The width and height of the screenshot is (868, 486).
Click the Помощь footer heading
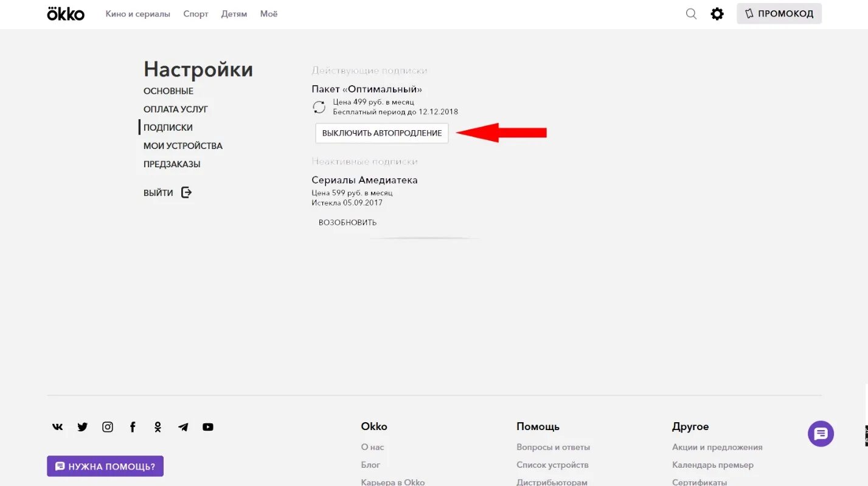point(538,426)
